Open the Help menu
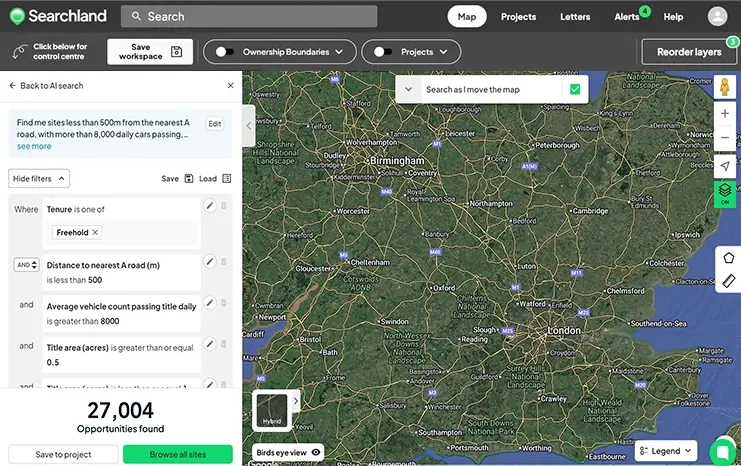 click(x=673, y=17)
